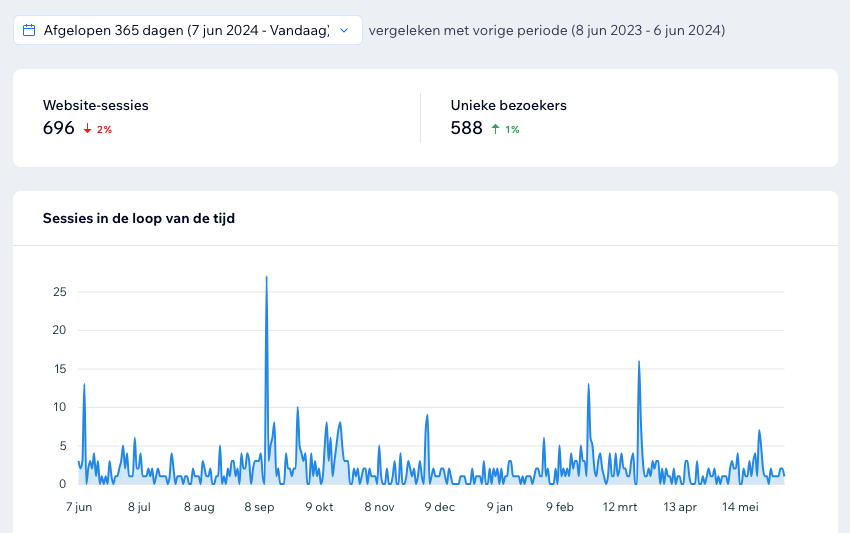Image resolution: width=850 pixels, height=533 pixels.
Task: Click the '8 sep' x-axis label
Action: (x=259, y=507)
